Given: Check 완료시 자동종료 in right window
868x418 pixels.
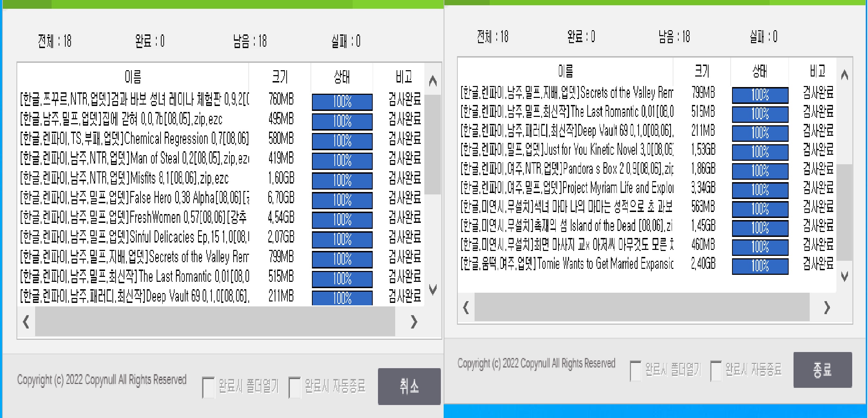Looking at the screenshot, I should [x=716, y=371].
